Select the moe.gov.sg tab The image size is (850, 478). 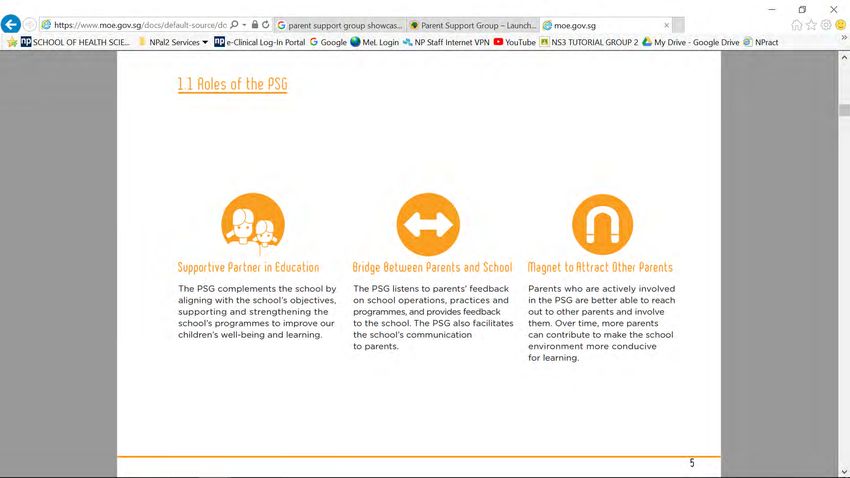click(x=606, y=25)
